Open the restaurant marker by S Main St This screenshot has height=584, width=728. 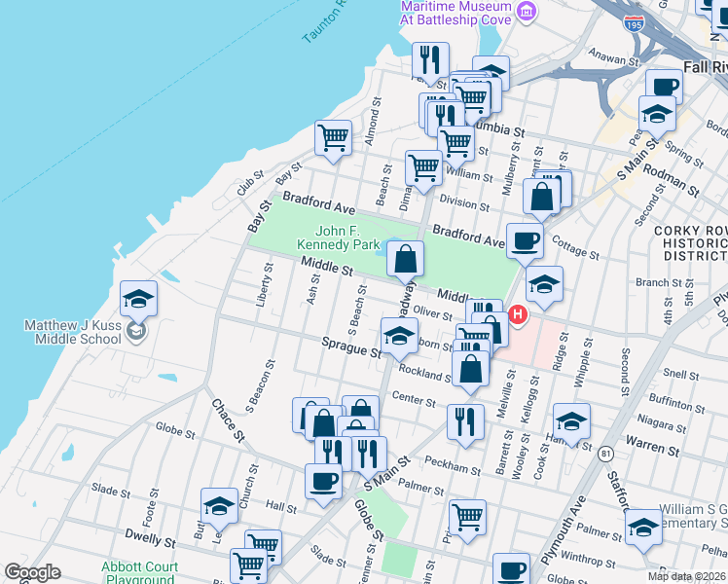click(369, 455)
